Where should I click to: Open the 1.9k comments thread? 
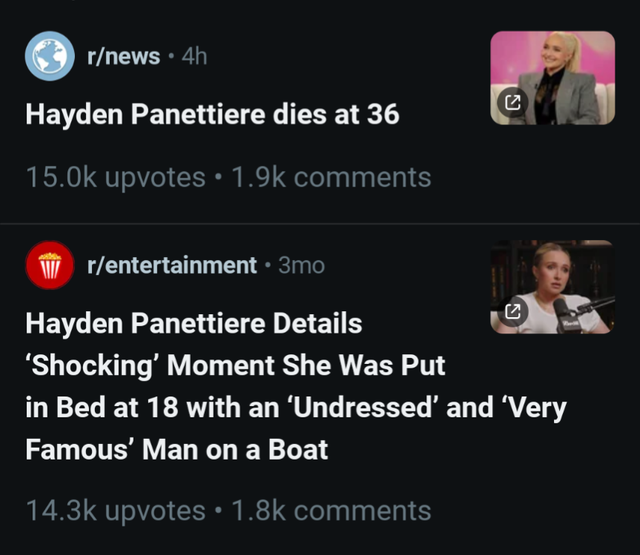pos(331,178)
